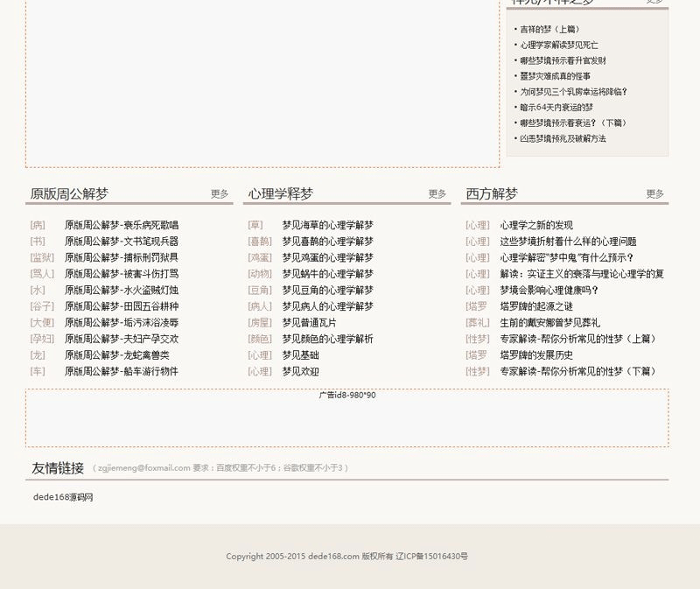This screenshot has width=700, height=589.
Task: Click the [监狱] category tag
Action: [42, 257]
